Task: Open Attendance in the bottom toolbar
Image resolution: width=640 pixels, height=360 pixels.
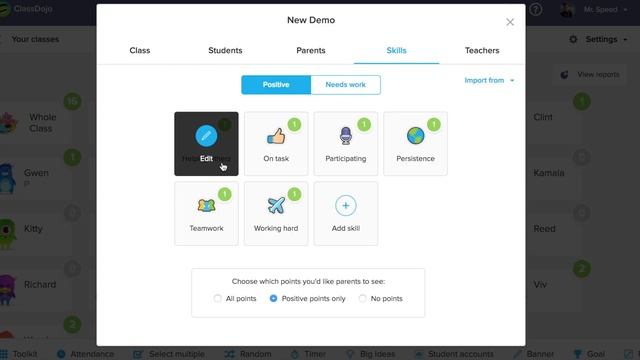Action: (x=86, y=354)
